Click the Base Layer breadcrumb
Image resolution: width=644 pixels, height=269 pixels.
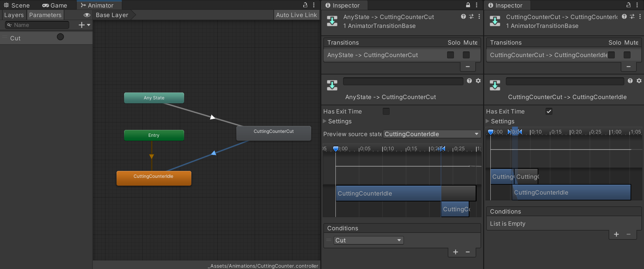(x=112, y=15)
